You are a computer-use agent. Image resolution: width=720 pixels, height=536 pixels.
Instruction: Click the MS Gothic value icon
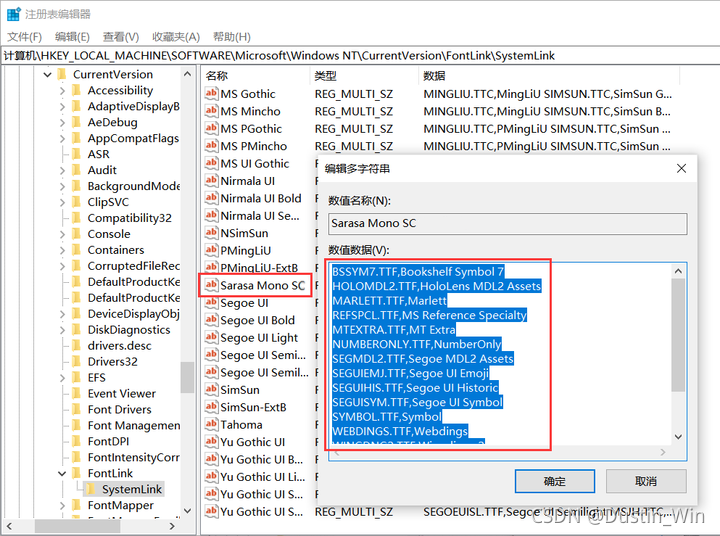(211, 93)
